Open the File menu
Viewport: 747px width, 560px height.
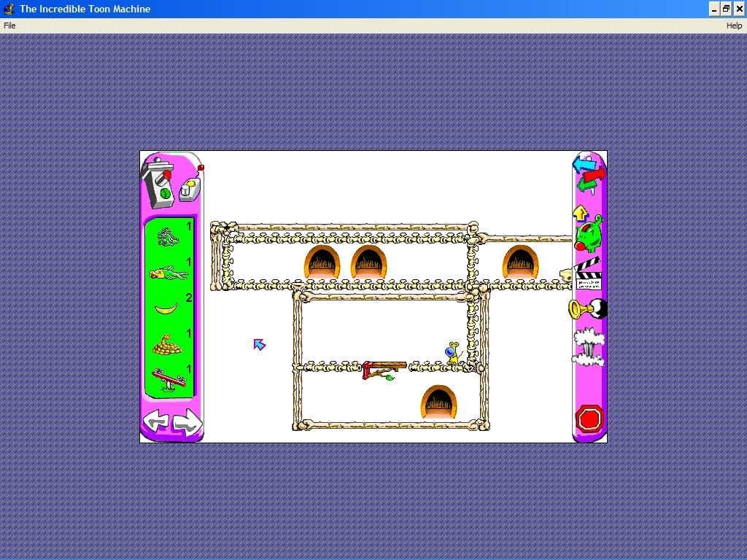tap(9, 26)
